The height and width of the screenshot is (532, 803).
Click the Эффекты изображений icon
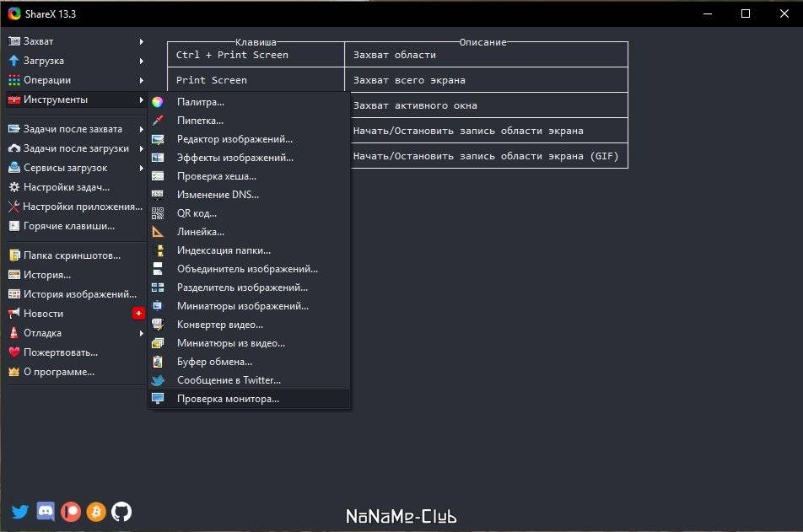point(158,158)
